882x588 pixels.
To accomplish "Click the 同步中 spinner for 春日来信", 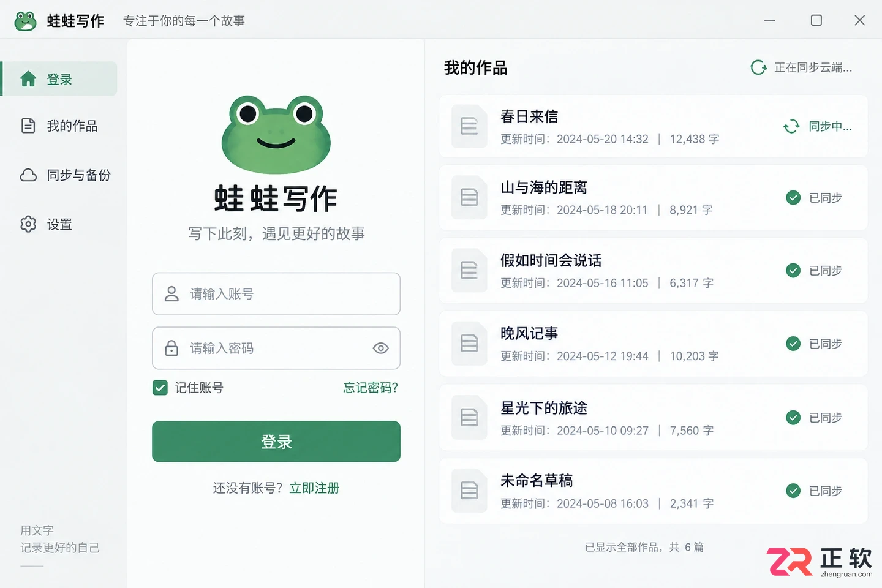I will pos(791,126).
